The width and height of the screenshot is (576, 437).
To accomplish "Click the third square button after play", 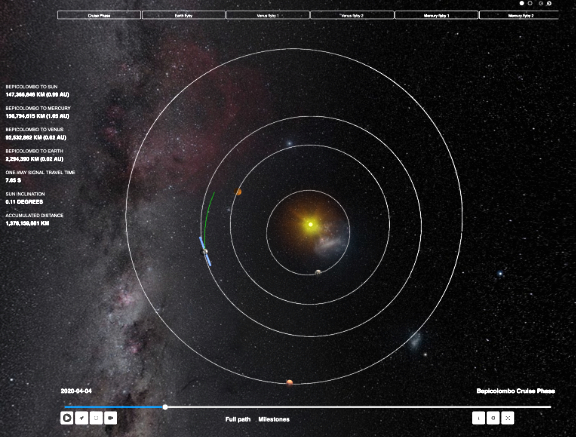I will click(x=96, y=418).
